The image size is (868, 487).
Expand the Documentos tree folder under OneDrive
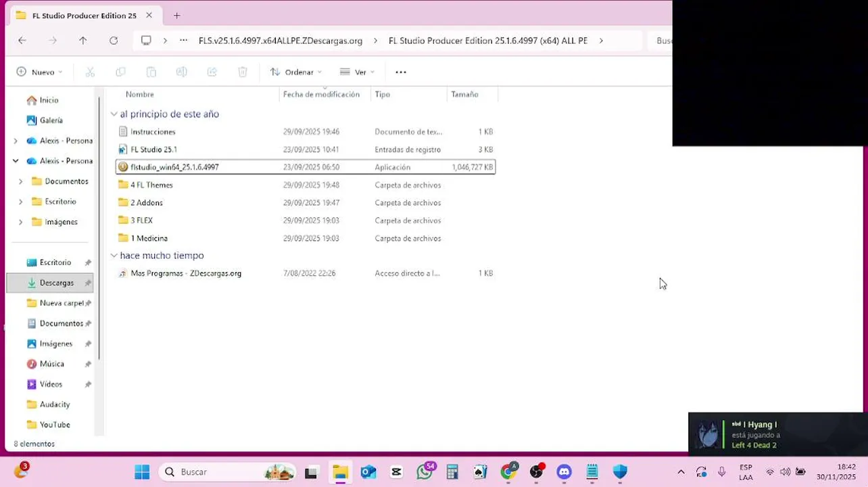[x=20, y=181]
